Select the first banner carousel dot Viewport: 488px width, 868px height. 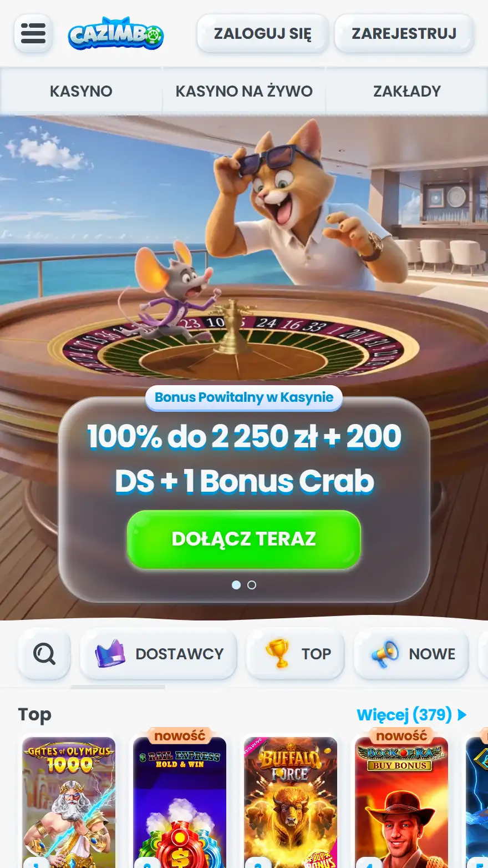[x=236, y=585]
